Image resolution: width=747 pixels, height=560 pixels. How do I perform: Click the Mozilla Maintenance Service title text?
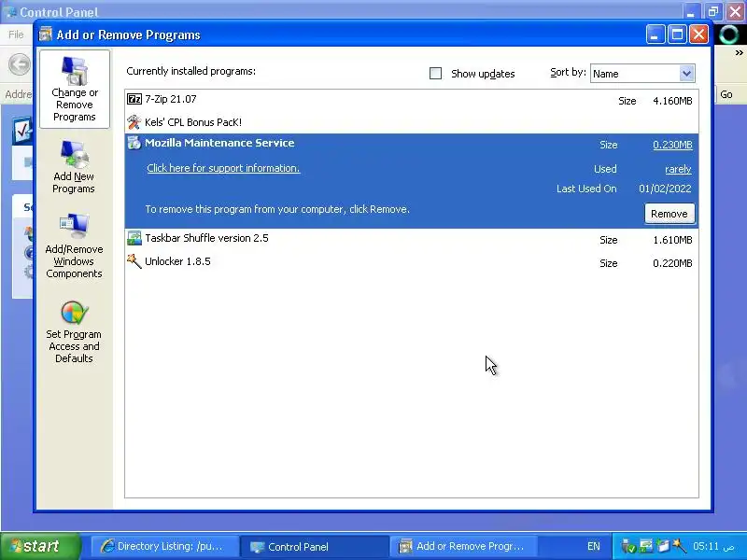[219, 143]
